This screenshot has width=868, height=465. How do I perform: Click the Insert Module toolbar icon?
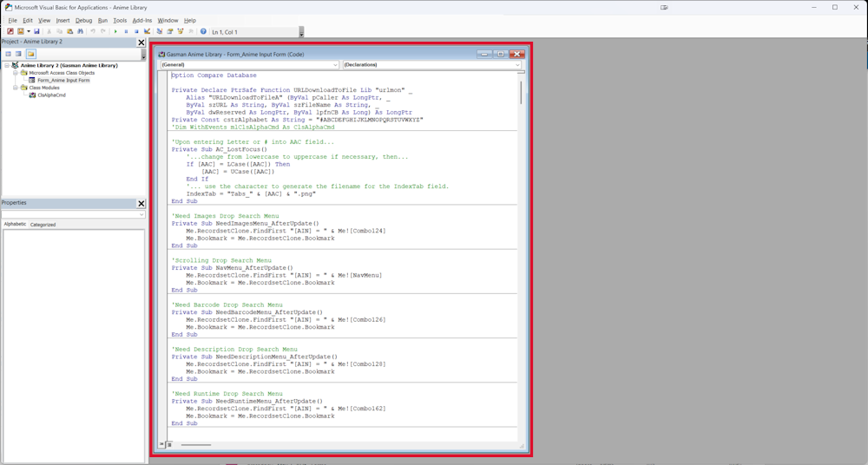[21, 31]
